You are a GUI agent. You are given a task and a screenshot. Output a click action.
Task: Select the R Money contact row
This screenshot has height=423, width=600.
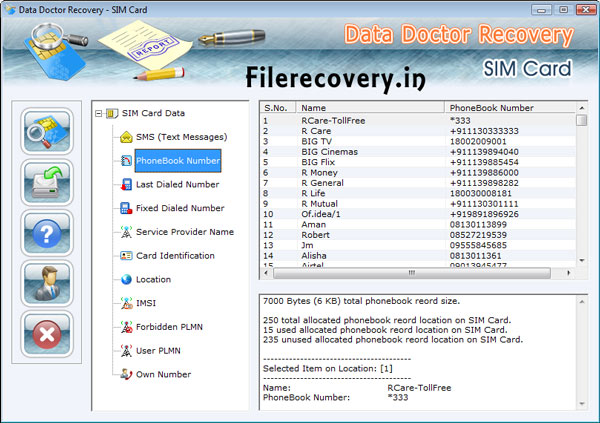coord(418,173)
